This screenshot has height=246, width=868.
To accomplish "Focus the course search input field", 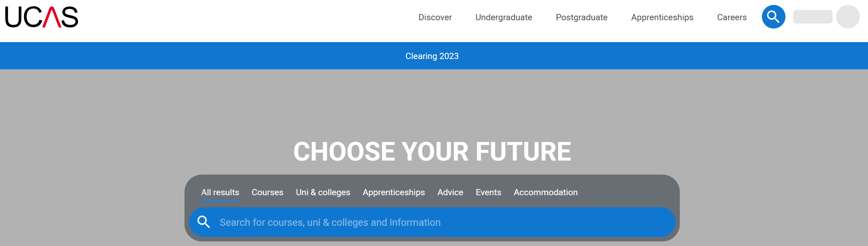I will (x=438, y=222).
